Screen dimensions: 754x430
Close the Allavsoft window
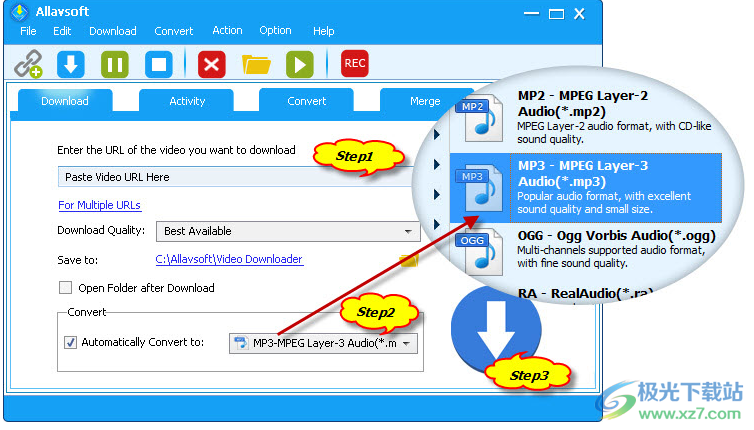(579, 13)
